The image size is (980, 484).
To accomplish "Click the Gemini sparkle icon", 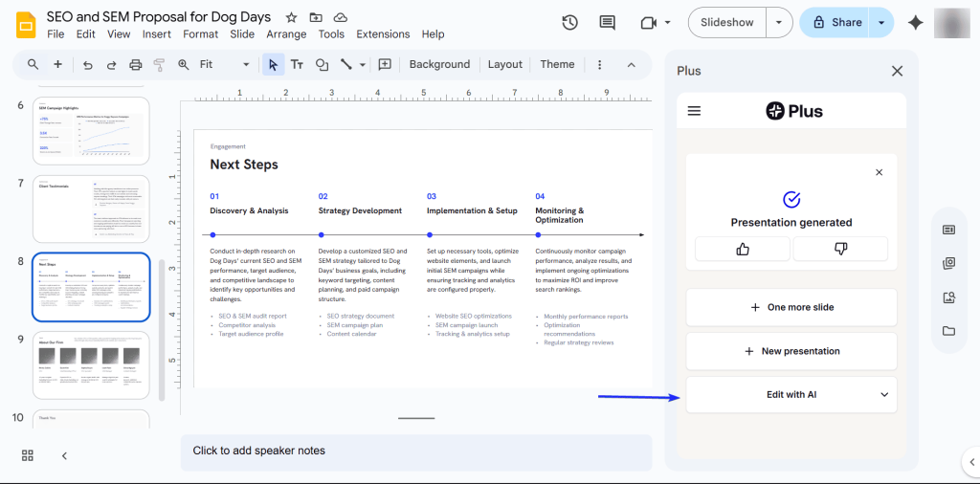I will (915, 23).
